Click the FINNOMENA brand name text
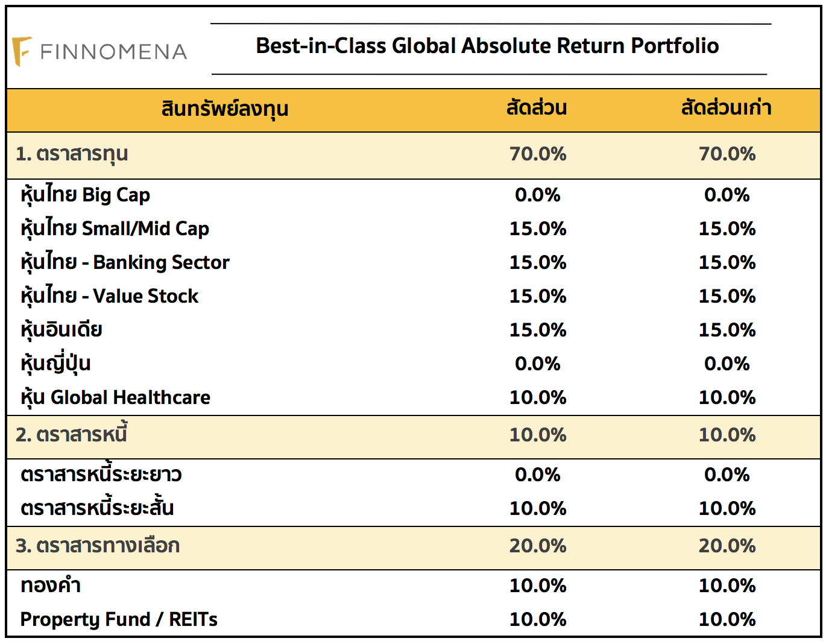 coord(113,52)
